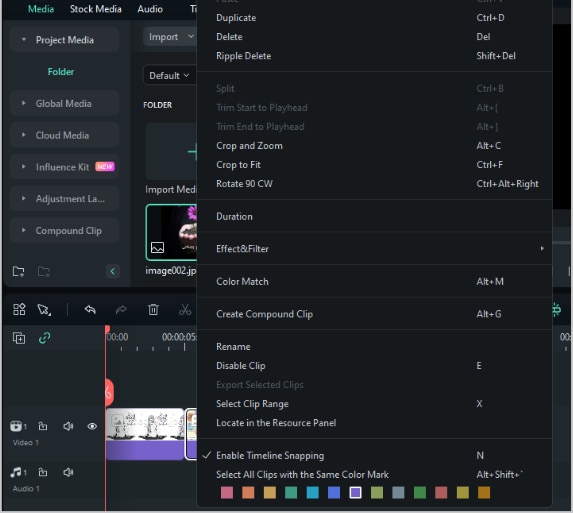Open the Import dropdown
Screen dimensions: 573x513
point(170,37)
